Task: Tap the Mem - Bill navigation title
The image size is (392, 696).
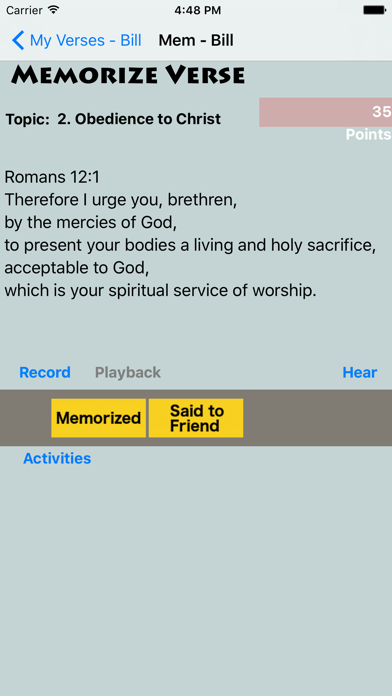Action: [196, 40]
